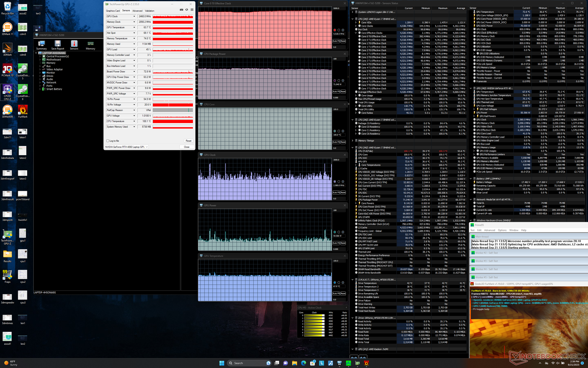588x368 pixels.
Task: Open the Hot Spot sensor dropdown
Action: point(134,33)
